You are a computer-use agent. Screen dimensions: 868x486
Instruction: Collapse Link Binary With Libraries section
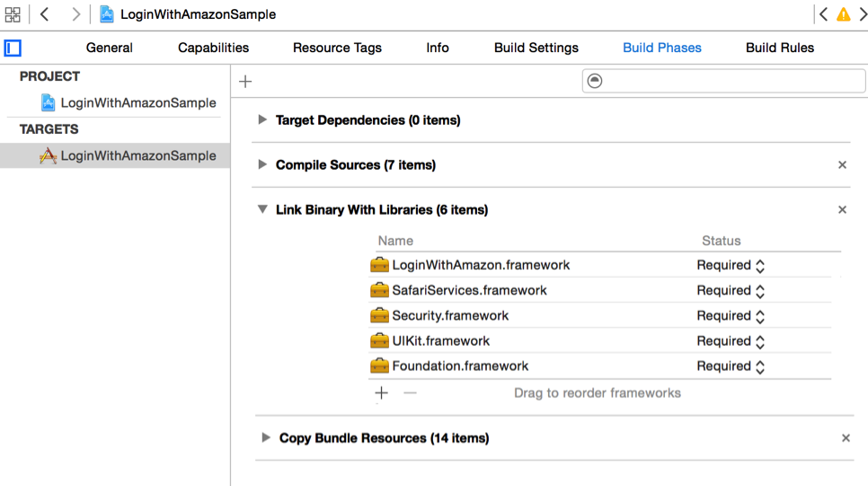[x=262, y=209]
